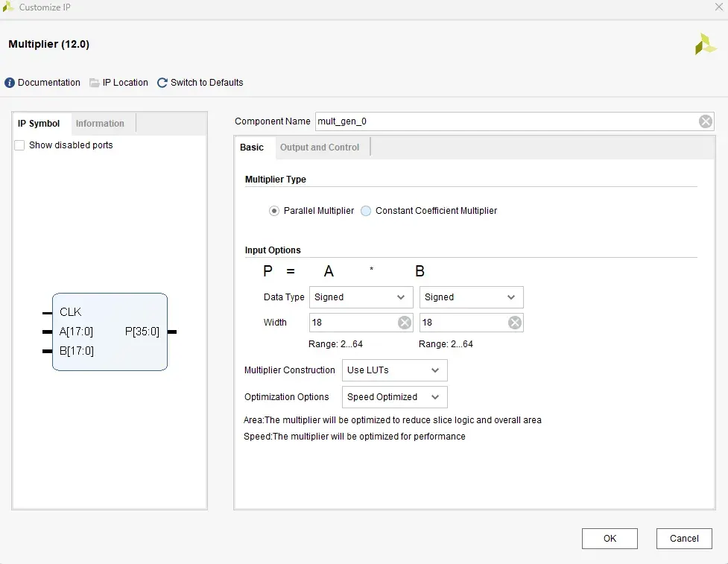
Task: Open the Optimization Options dropdown
Action: 395,397
